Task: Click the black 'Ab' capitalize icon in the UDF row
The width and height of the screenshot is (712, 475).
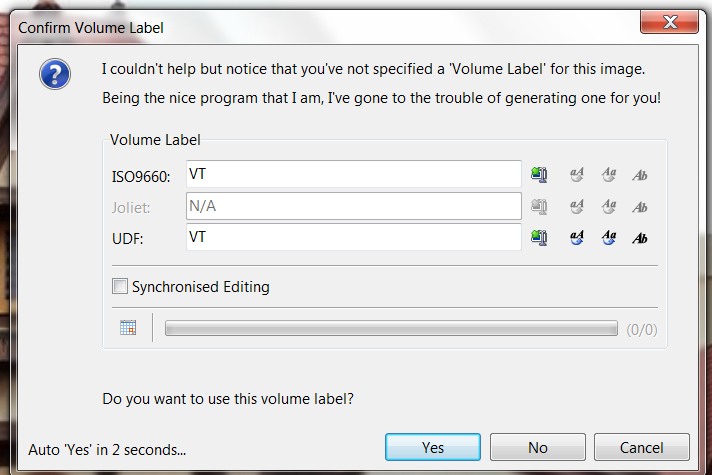Action: point(640,238)
